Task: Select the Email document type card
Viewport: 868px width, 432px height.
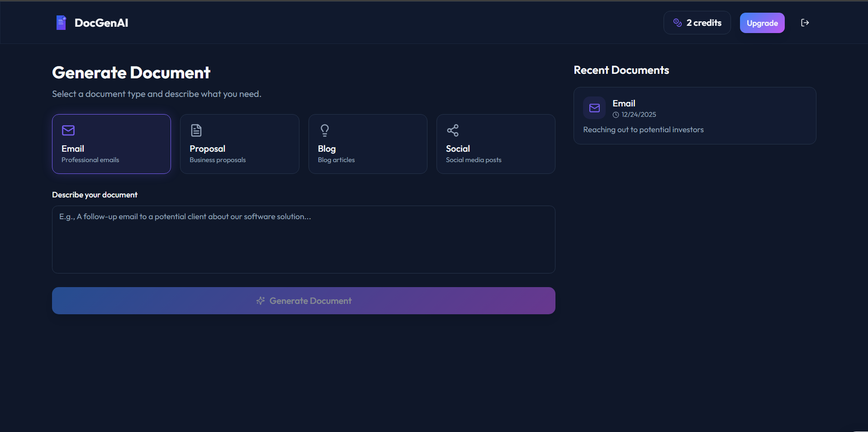Action: coord(111,144)
